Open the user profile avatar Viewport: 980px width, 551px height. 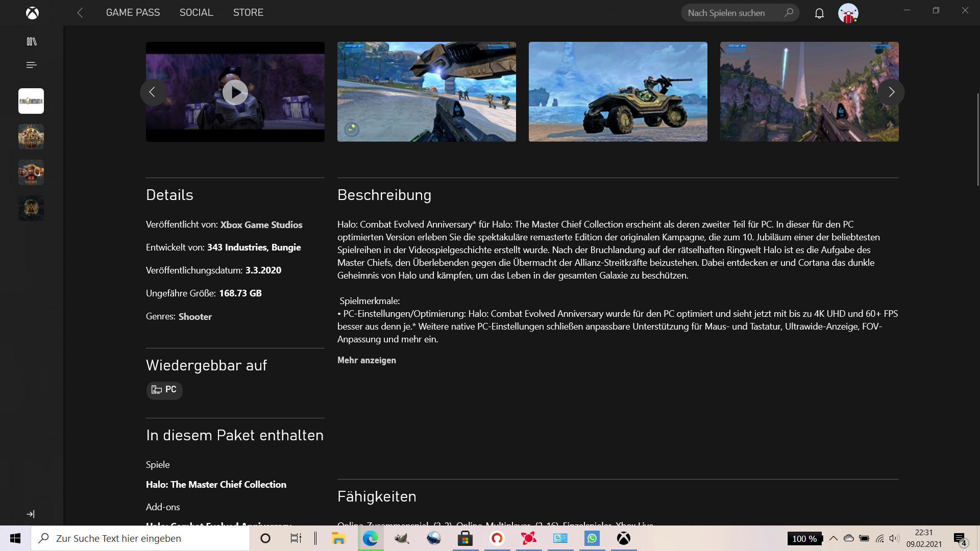click(848, 13)
